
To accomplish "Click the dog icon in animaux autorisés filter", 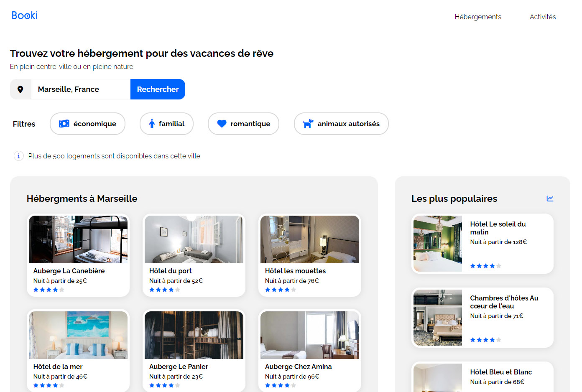I will pos(308,124).
